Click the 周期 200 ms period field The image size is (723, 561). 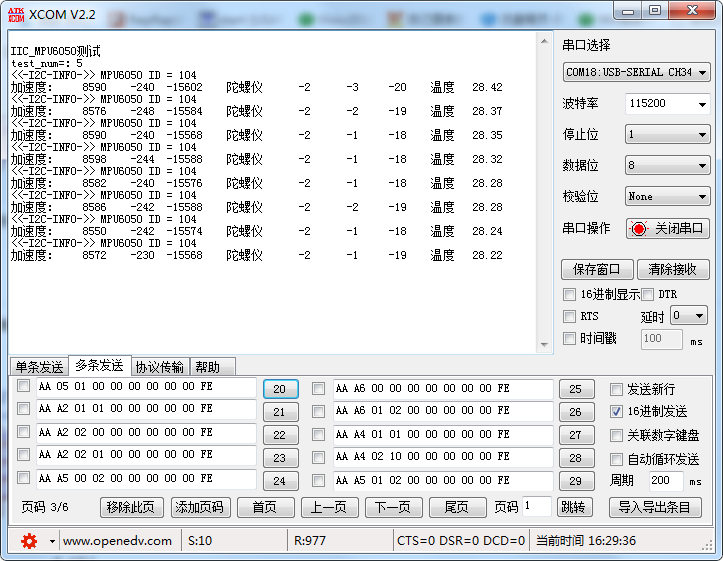point(666,481)
